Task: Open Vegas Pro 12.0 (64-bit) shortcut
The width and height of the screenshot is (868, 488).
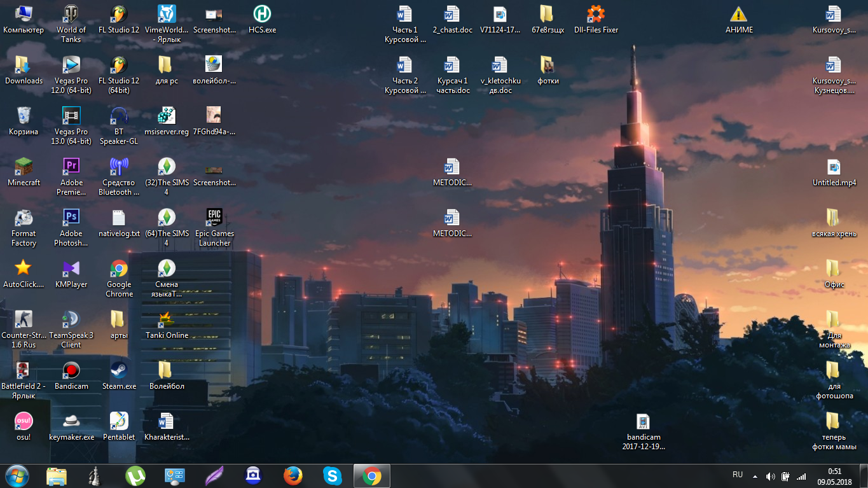Action: (x=71, y=74)
